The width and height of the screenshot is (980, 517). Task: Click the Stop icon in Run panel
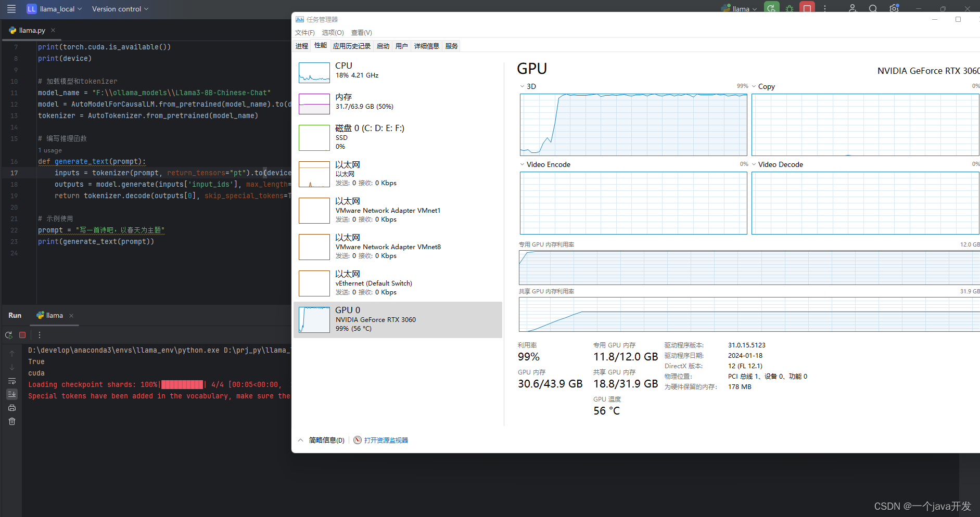coord(22,335)
